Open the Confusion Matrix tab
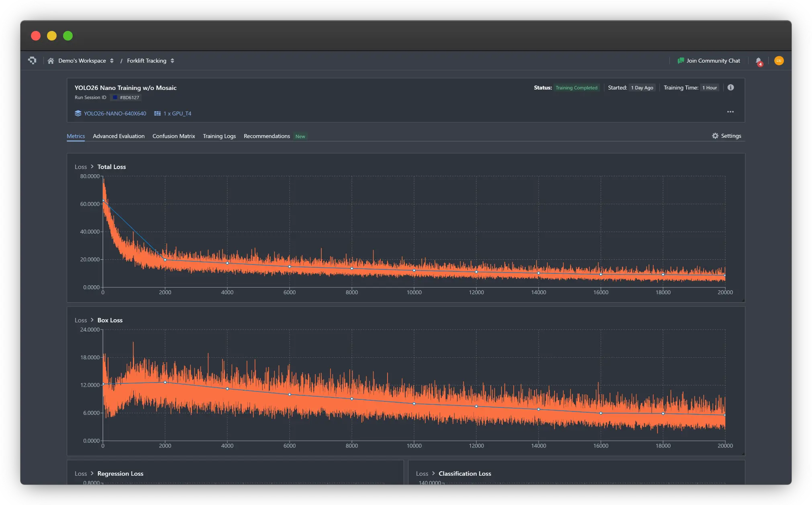 point(173,136)
